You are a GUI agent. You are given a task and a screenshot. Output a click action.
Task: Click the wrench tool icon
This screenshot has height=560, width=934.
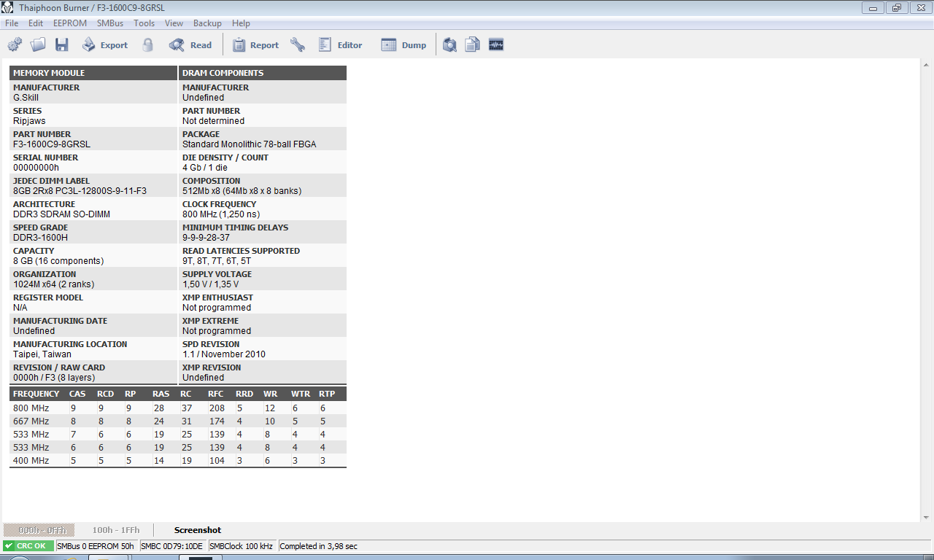click(298, 45)
